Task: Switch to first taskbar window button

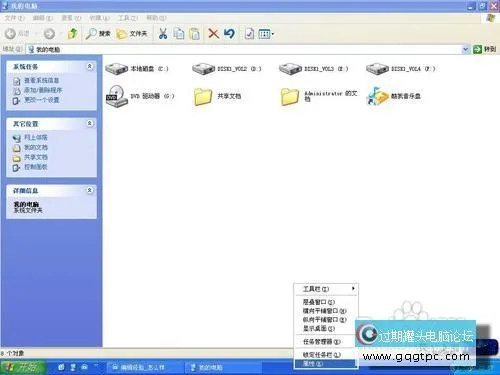Action: pos(144,367)
